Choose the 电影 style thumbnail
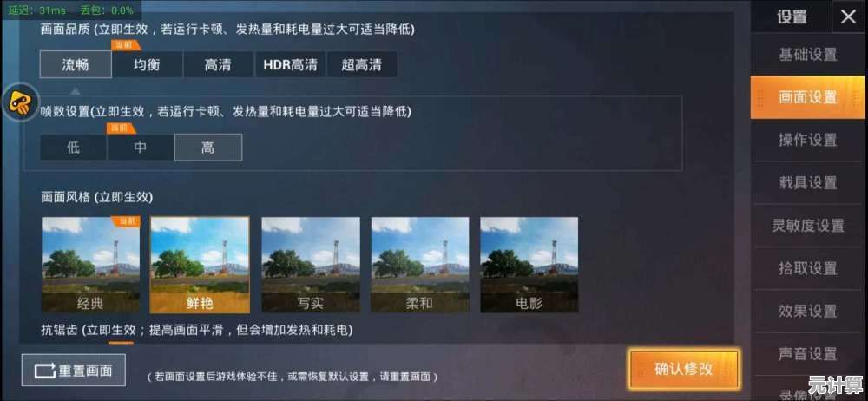This screenshot has height=401, width=868. [529, 265]
